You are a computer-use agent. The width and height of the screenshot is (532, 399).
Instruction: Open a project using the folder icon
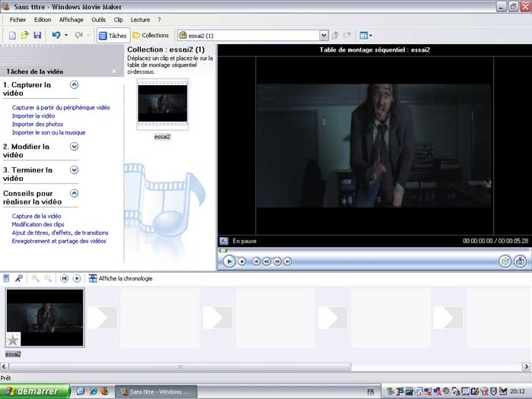[x=25, y=35]
